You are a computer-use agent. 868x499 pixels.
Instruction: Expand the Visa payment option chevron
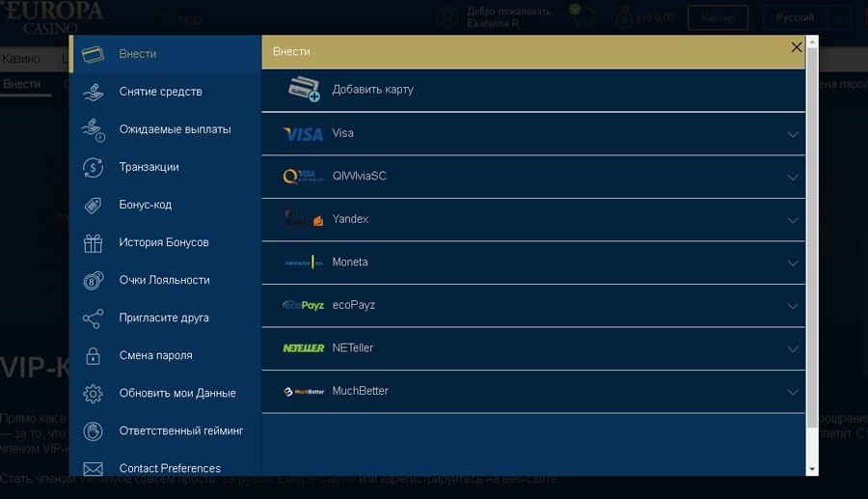(793, 134)
